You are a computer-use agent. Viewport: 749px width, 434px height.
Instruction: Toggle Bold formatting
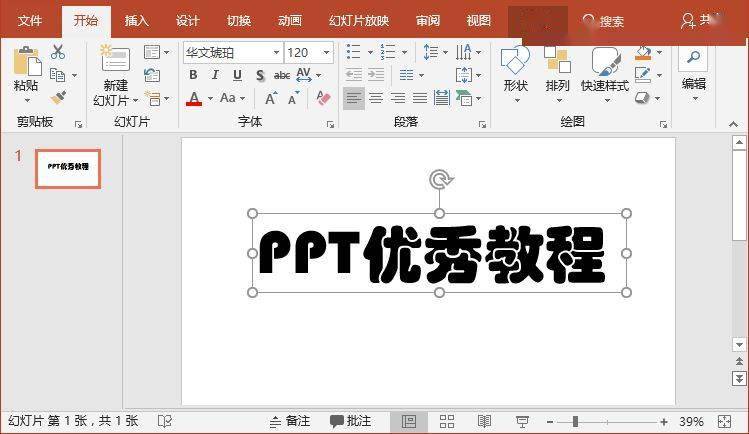(x=193, y=75)
